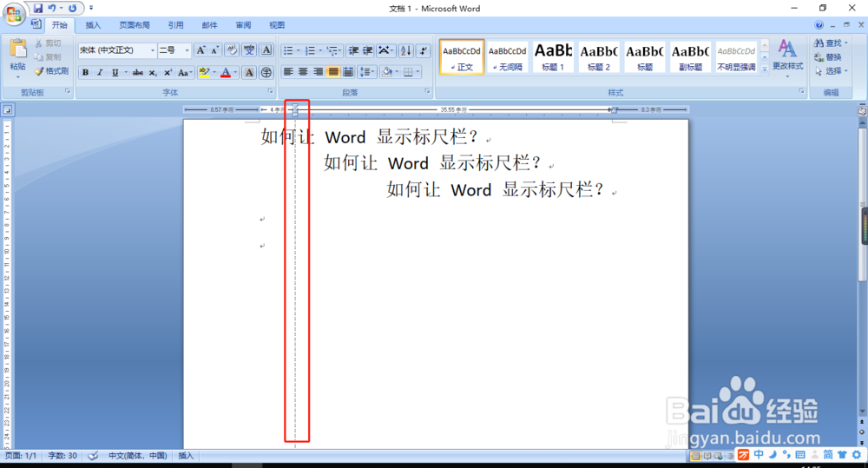The image size is (868, 468).
Task: Open line spacing dropdown
Action: pyautogui.click(x=367, y=72)
